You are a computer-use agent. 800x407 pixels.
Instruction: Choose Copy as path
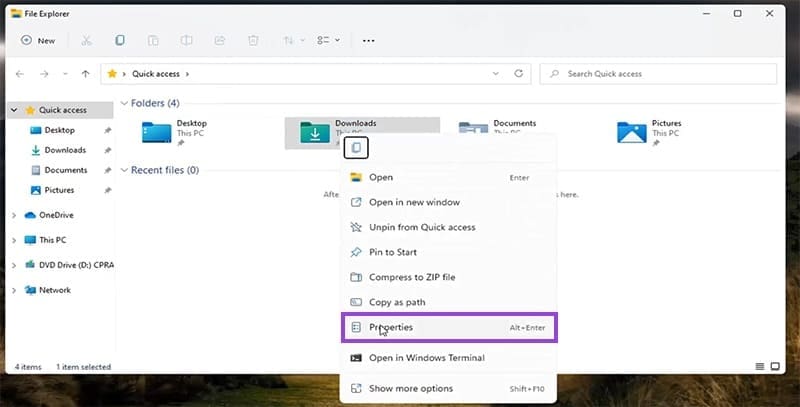pyautogui.click(x=448, y=302)
